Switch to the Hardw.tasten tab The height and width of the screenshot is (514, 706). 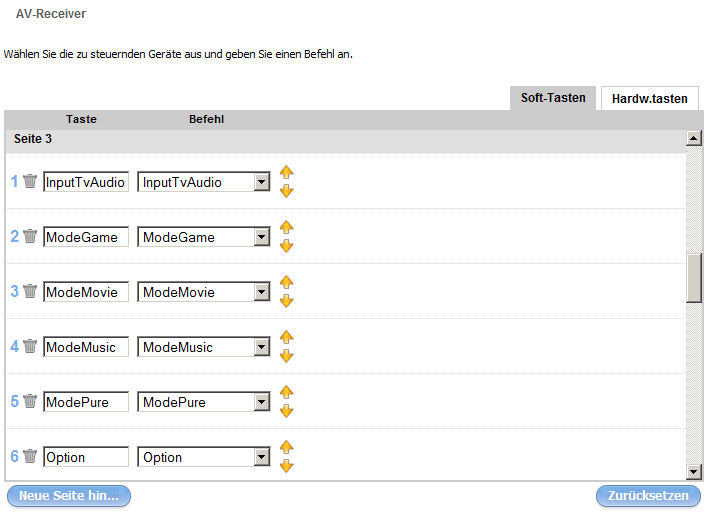click(649, 98)
